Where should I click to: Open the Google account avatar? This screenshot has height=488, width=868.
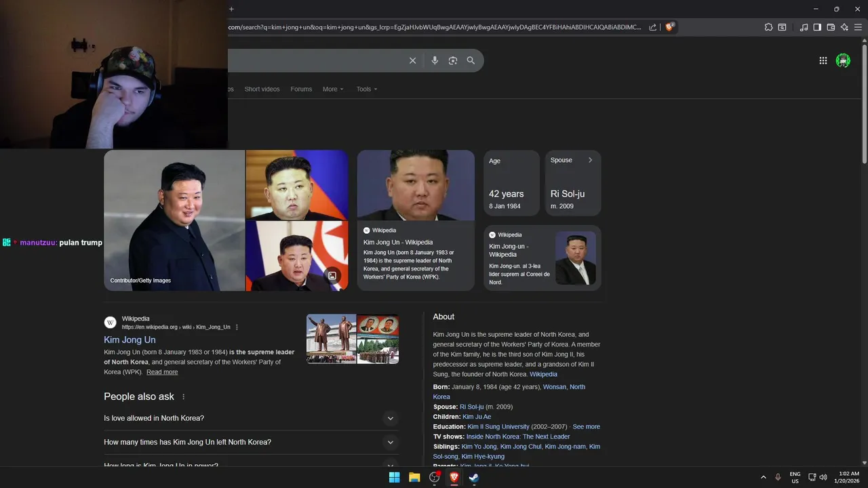(843, 61)
